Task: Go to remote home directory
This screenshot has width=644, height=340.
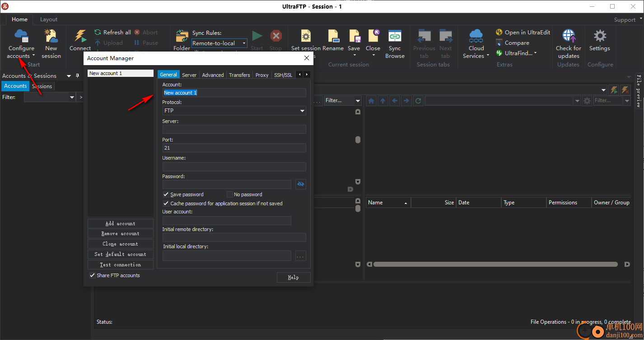Action: point(371,101)
